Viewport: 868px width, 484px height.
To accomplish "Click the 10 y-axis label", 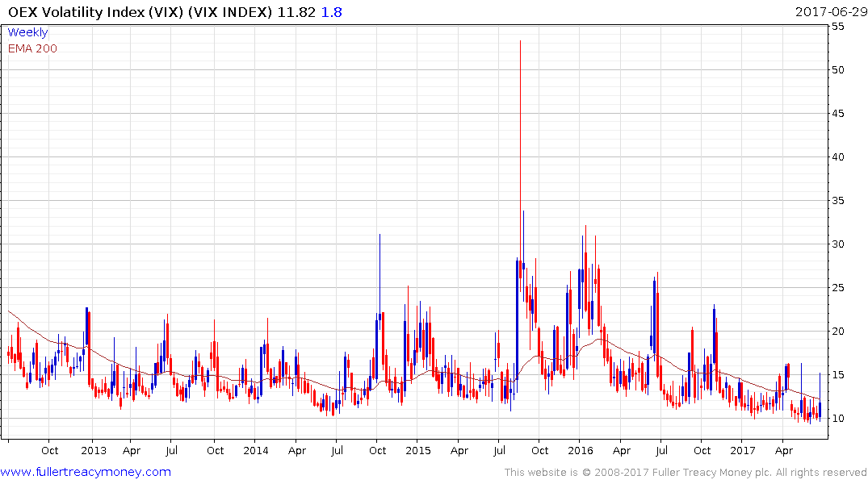I will click(x=837, y=418).
